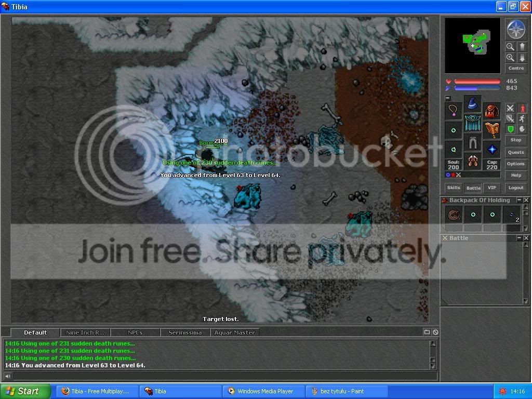The height and width of the screenshot is (399, 532).
Task: Click the compass rose on the minimap
Action: click(x=516, y=29)
